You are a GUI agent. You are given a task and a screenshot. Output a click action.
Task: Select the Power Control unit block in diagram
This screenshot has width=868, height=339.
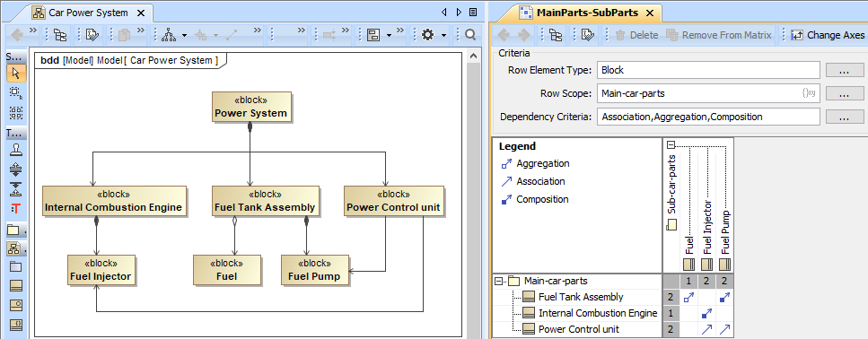tap(393, 201)
